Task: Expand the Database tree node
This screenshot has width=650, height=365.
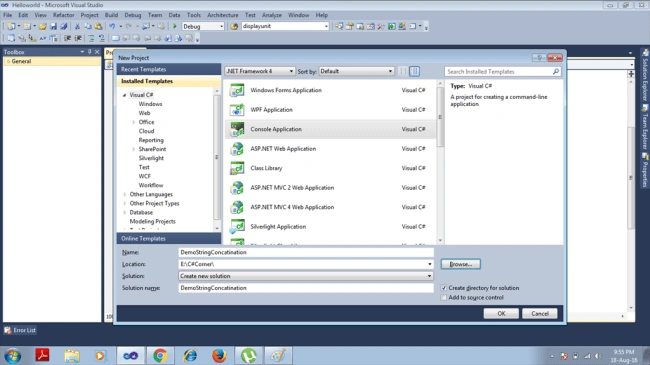Action: 125,212
